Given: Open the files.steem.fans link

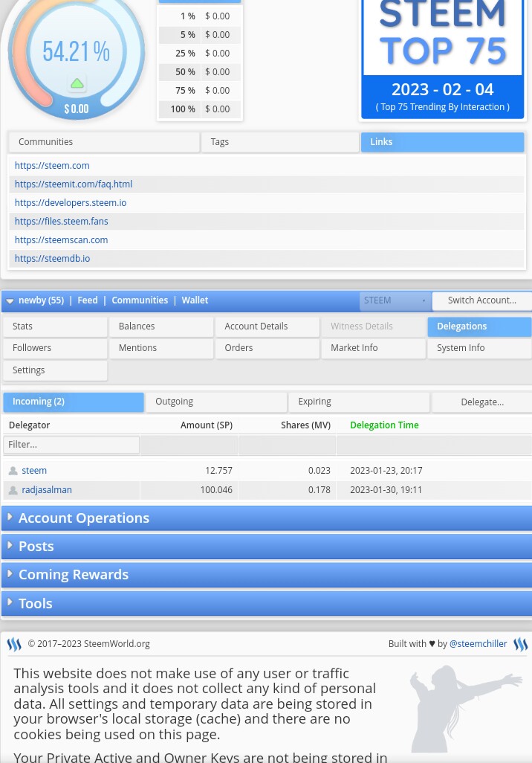Looking at the screenshot, I should 61,222.
